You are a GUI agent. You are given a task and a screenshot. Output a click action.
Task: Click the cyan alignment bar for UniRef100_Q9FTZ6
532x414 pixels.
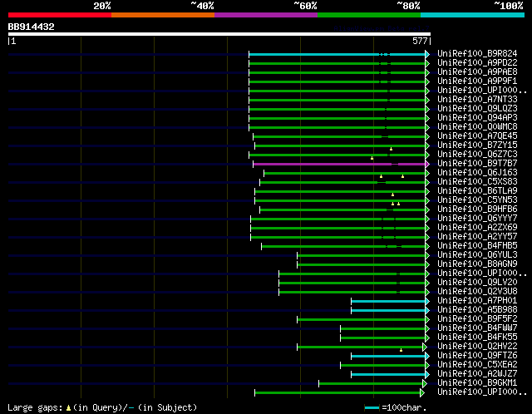click(388, 357)
